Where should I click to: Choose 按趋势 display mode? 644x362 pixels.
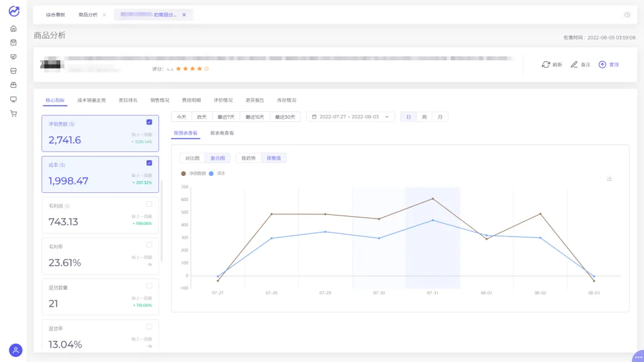click(x=248, y=158)
